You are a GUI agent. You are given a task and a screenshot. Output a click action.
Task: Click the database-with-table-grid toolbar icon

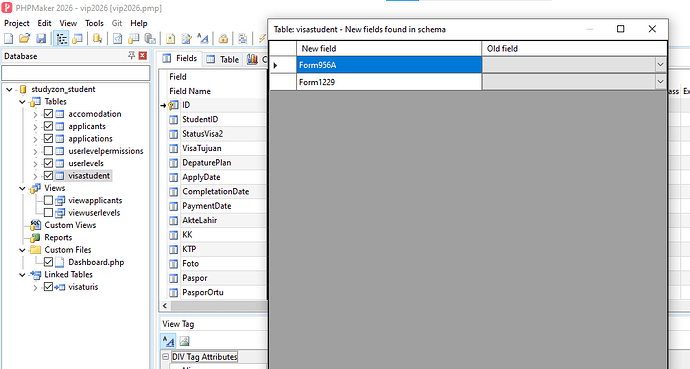(133, 39)
